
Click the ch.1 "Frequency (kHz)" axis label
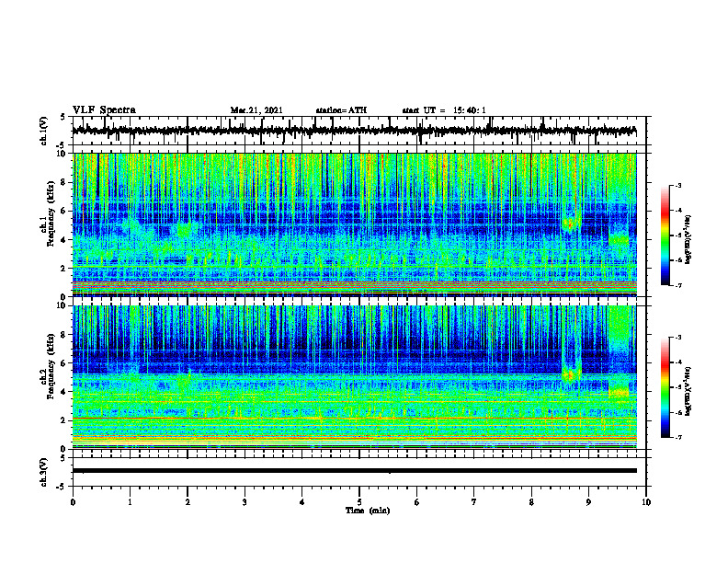point(51,213)
